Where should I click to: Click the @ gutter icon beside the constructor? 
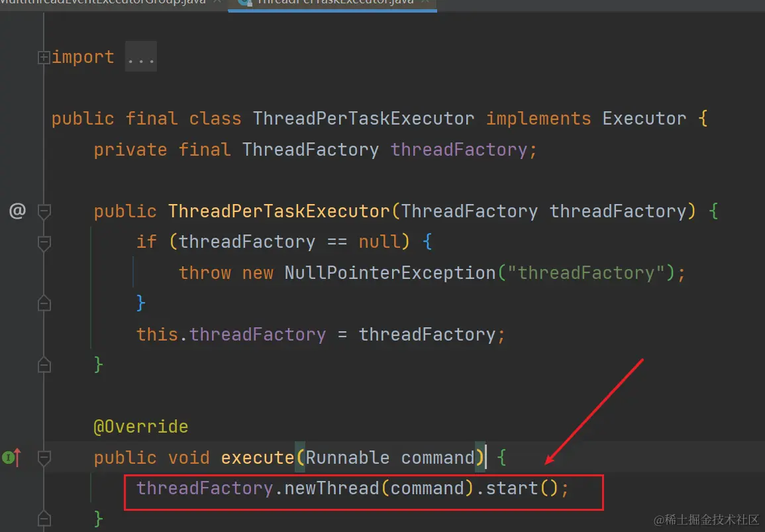pyautogui.click(x=17, y=211)
